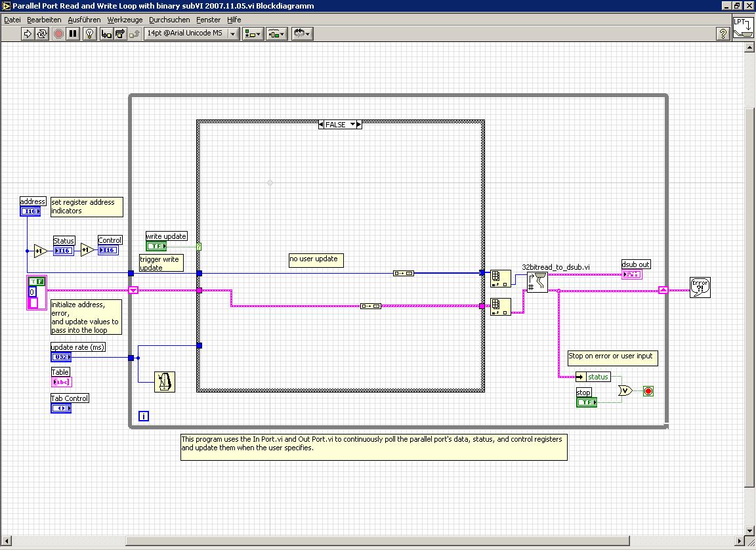Select the dsub out indicator terminal

coord(631,274)
